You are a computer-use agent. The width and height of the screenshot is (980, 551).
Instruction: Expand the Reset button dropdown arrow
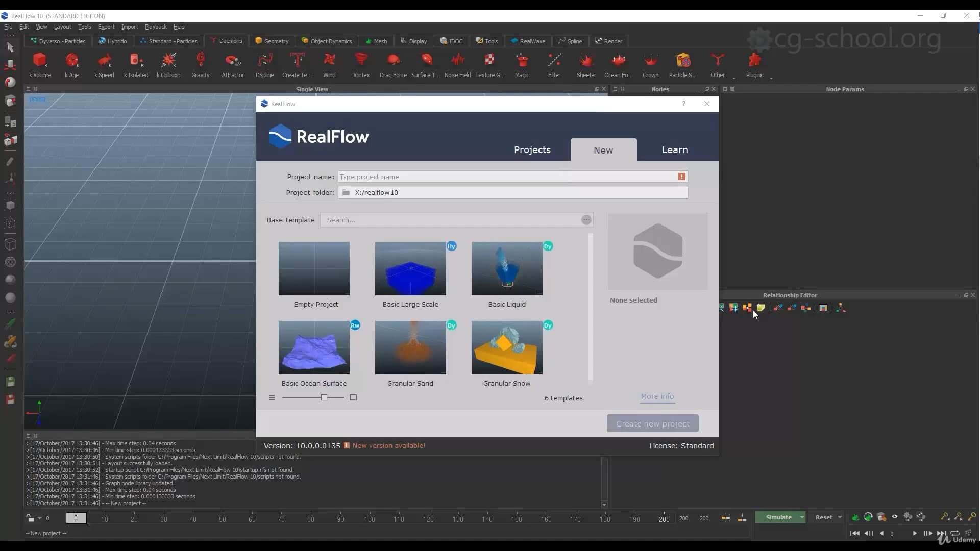840,517
